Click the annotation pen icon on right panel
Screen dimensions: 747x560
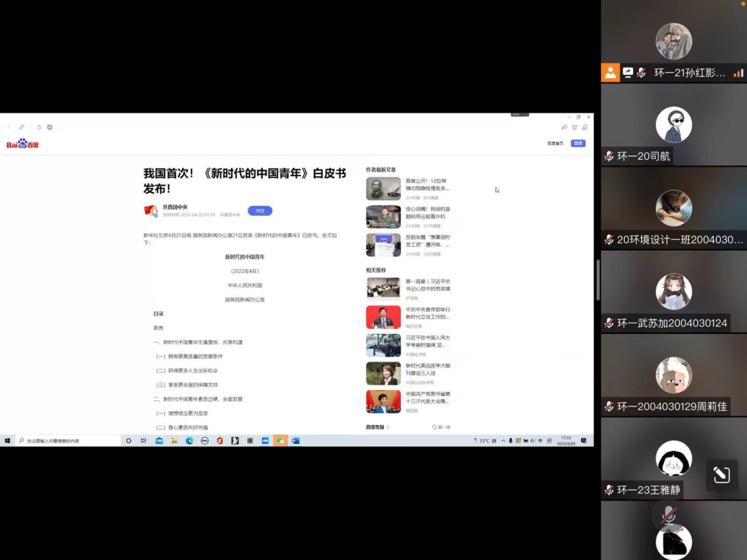[721, 475]
